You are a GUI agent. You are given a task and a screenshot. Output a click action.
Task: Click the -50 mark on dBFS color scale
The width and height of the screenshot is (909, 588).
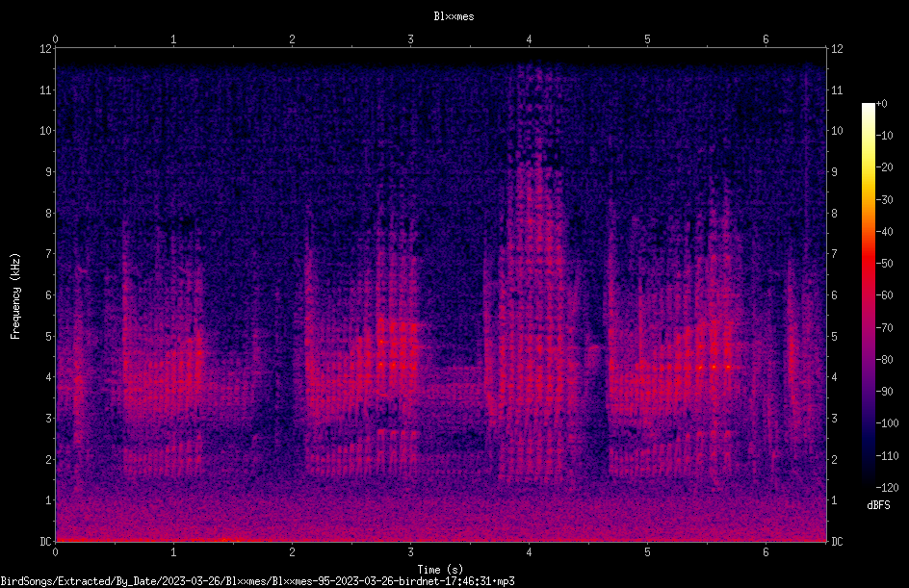click(x=885, y=263)
